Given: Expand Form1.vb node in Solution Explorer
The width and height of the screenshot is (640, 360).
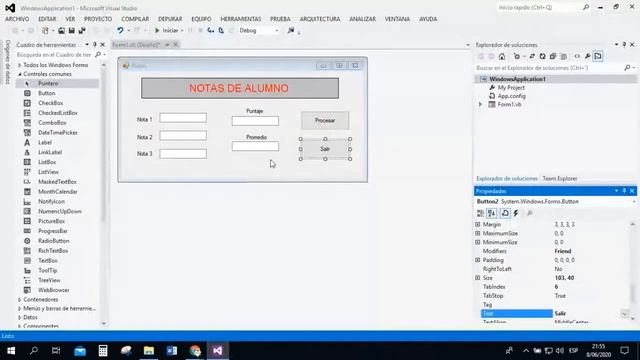Looking at the screenshot, I should 480,104.
